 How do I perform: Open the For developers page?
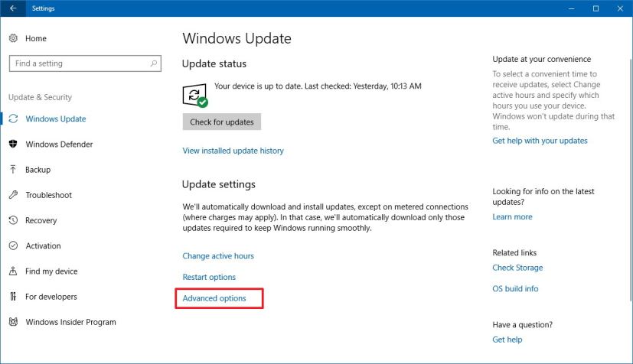[51, 297]
